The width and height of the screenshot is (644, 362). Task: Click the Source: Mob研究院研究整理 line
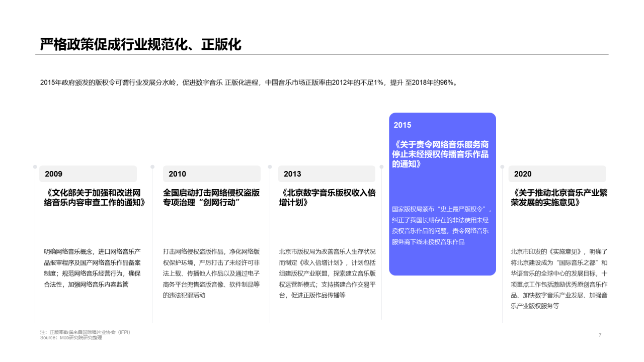71,338
